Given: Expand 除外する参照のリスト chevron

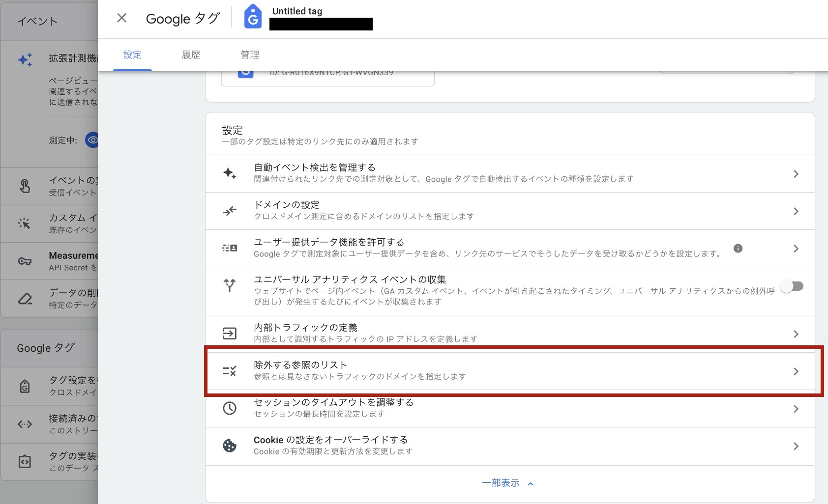Looking at the screenshot, I should click(796, 371).
